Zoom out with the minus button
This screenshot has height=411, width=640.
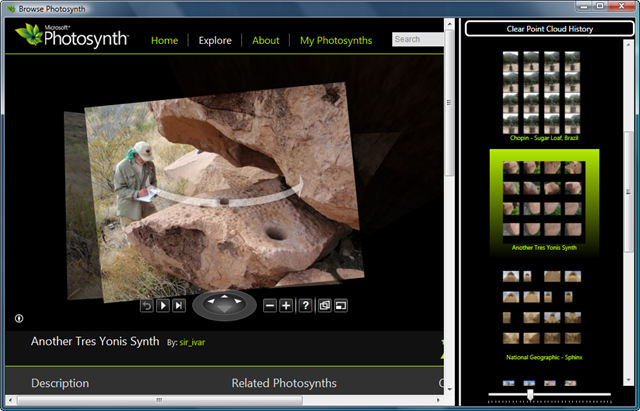click(x=270, y=305)
